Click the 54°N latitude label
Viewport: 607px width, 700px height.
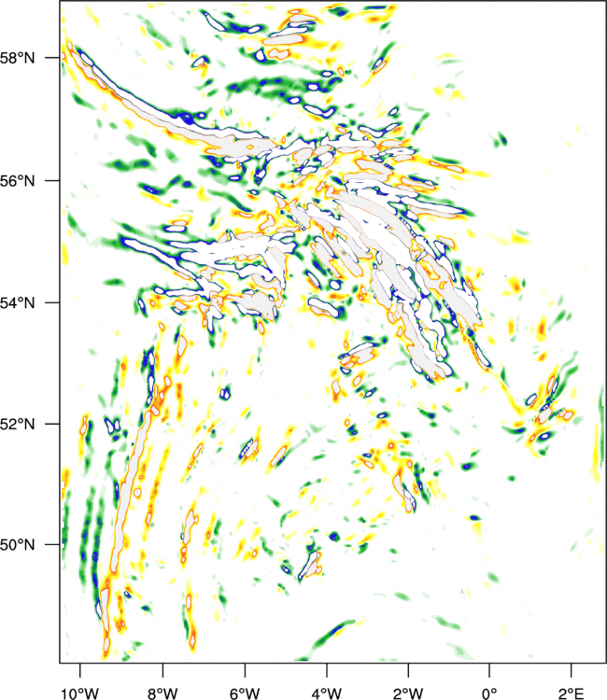pos(18,303)
